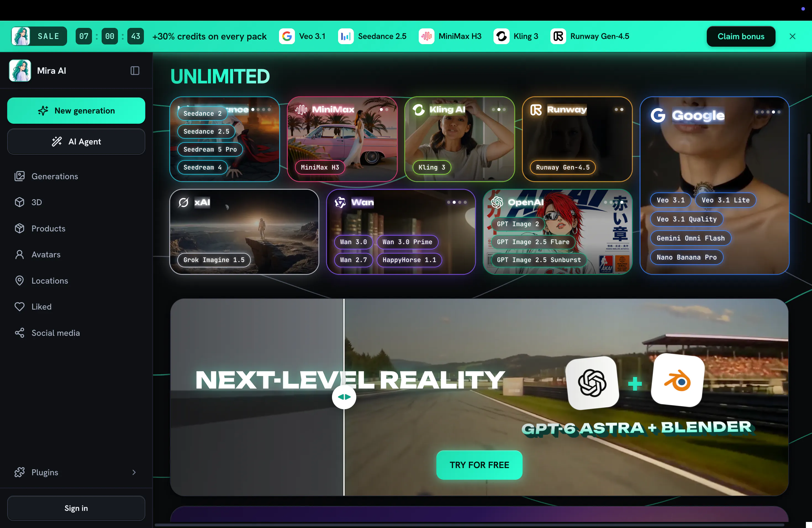Select MiniMax H3 chip on card
The height and width of the screenshot is (528, 812).
click(320, 167)
